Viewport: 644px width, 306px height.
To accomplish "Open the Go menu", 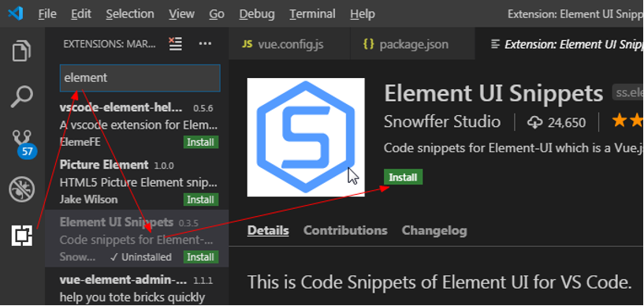I will click(x=217, y=14).
